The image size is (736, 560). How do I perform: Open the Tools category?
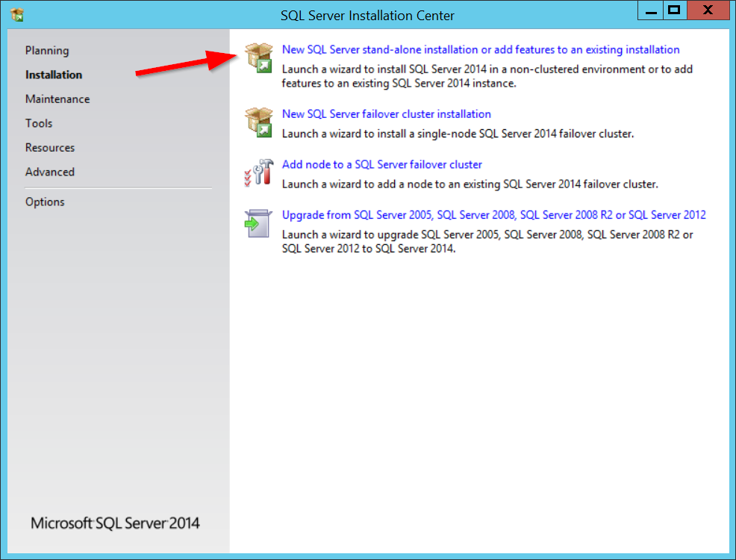pos(39,123)
